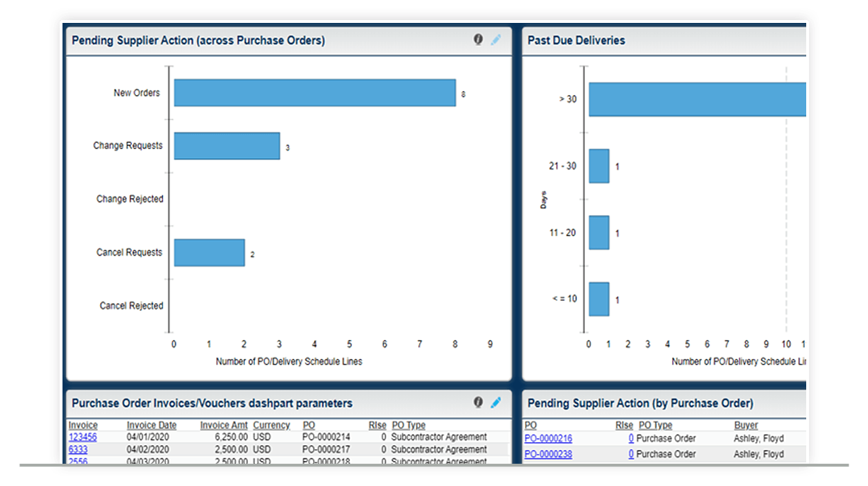This screenshot has width=868, height=486.
Task: Click the New Orders bar in the chart
Action: (x=312, y=92)
